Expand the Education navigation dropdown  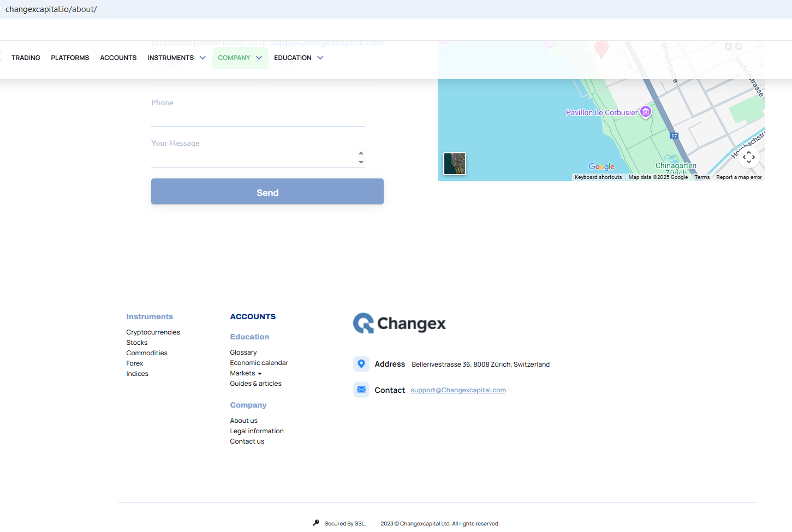[299, 58]
